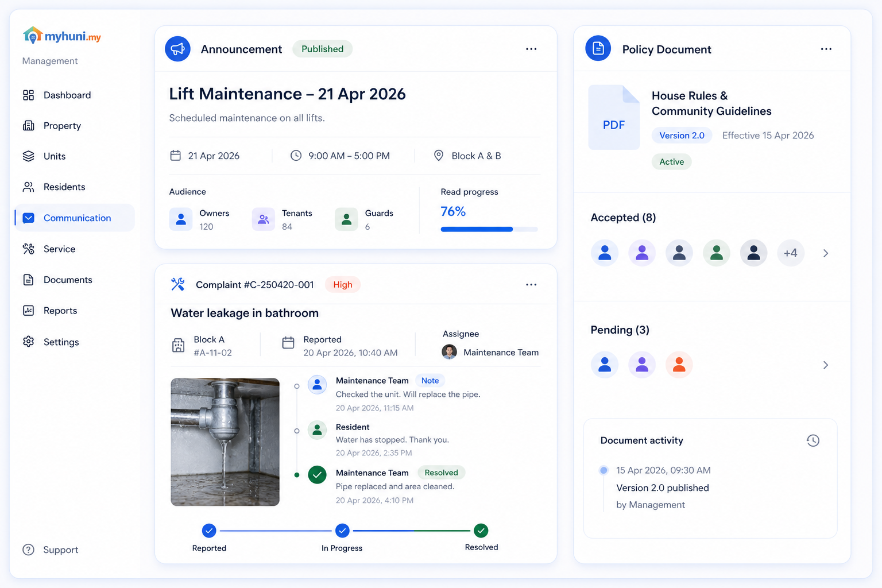
Task: Click the Version 2.0 badge
Action: (x=682, y=136)
